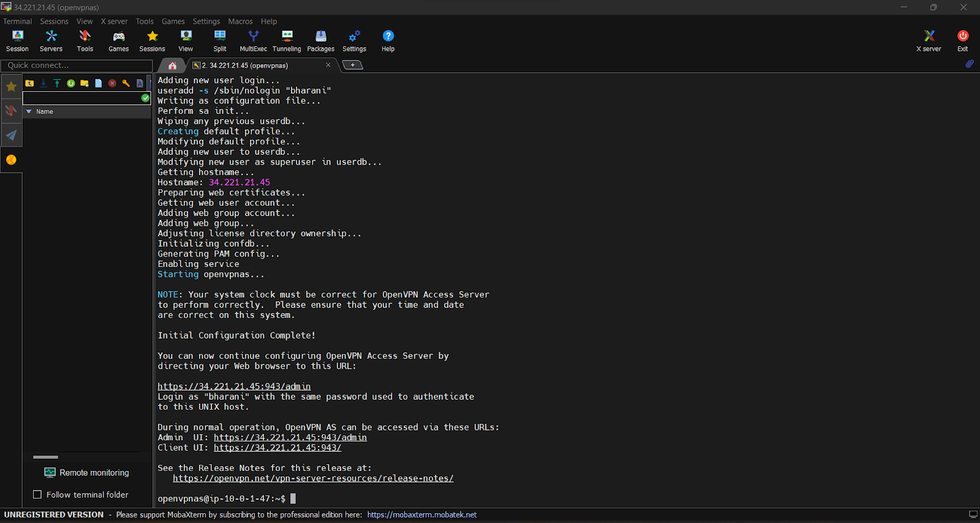
Task: Click the paperclip icon at top right
Action: pos(970,64)
